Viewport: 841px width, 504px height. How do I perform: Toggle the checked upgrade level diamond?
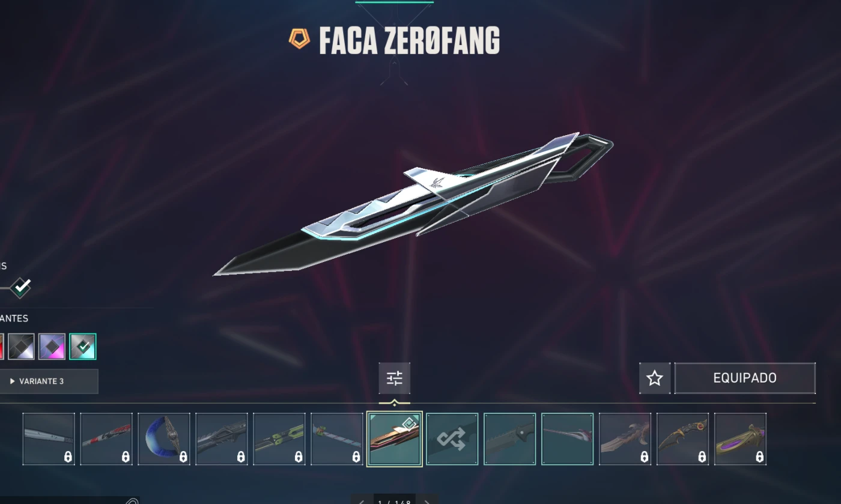pyautogui.click(x=21, y=287)
